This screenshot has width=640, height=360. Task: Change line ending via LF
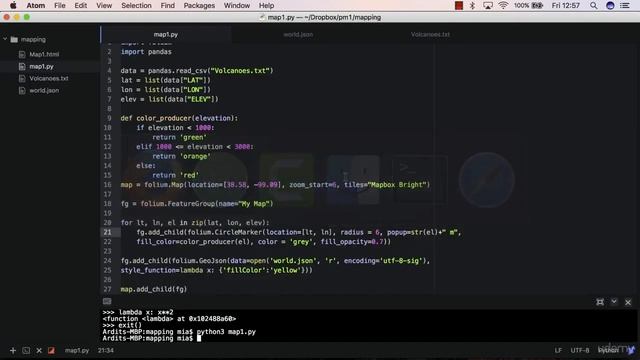pyautogui.click(x=558, y=351)
